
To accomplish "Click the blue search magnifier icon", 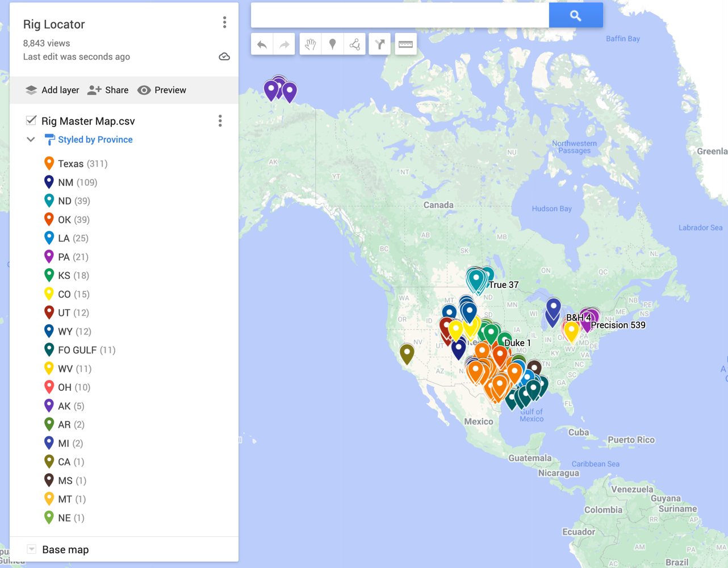I will click(575, 15).
